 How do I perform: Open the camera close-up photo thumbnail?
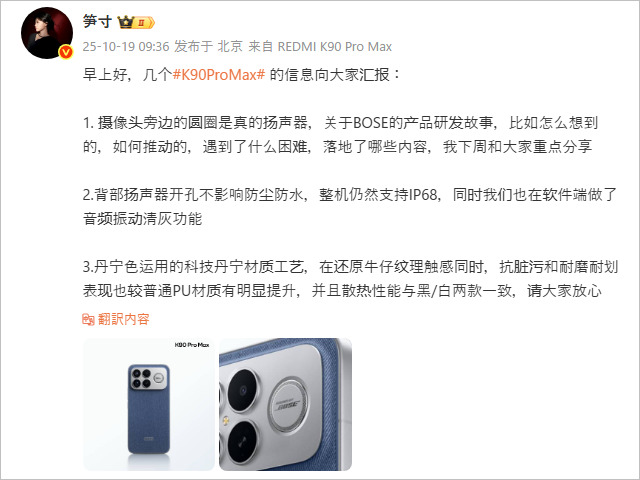click(x=285, y=404)
